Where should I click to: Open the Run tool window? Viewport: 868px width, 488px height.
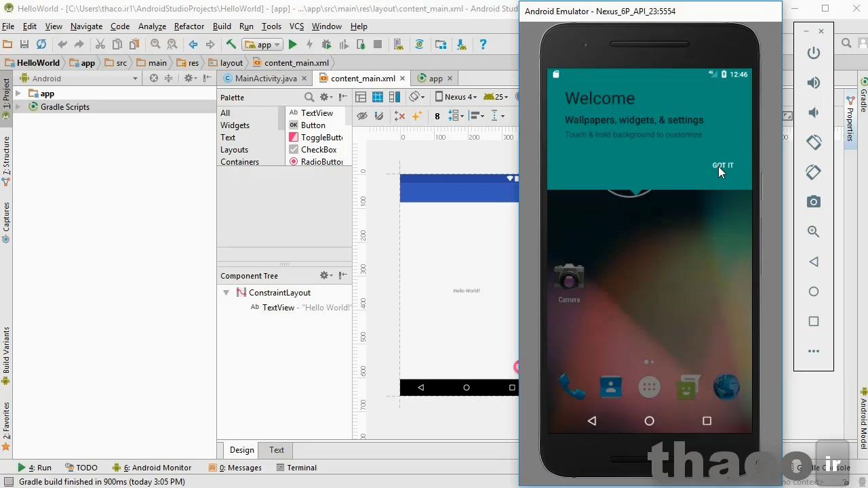coord(35,468)
